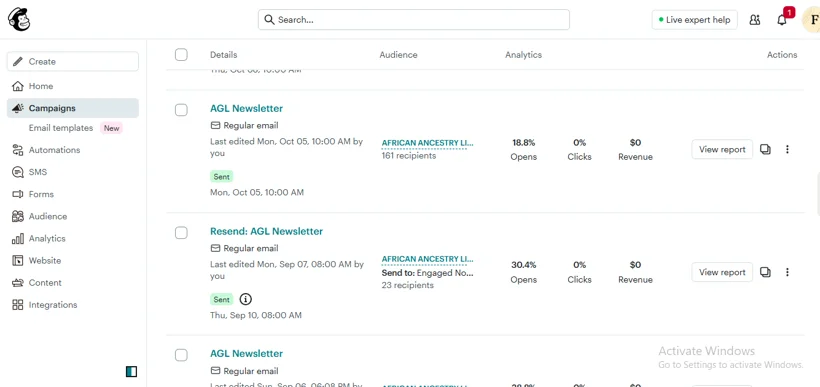The image size is (820, 387).
Task: Select all campaigns checkbox in header
Action: [x=181, y=54]
